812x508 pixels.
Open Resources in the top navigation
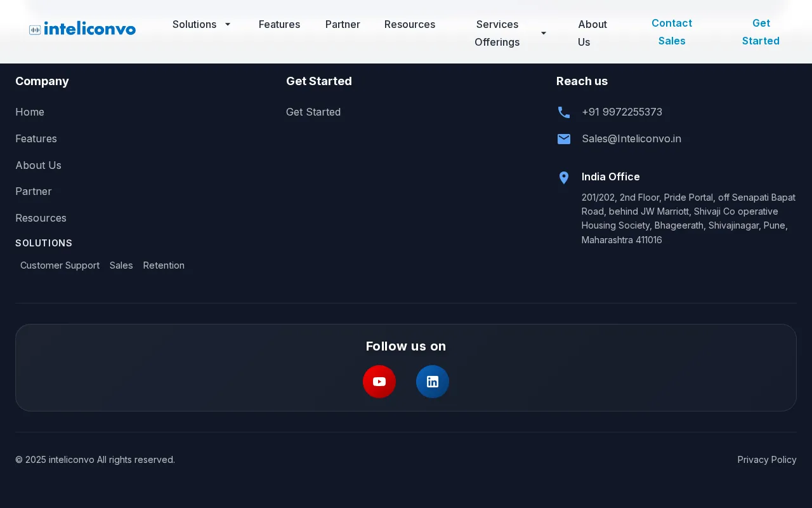(x=410, y=24)
